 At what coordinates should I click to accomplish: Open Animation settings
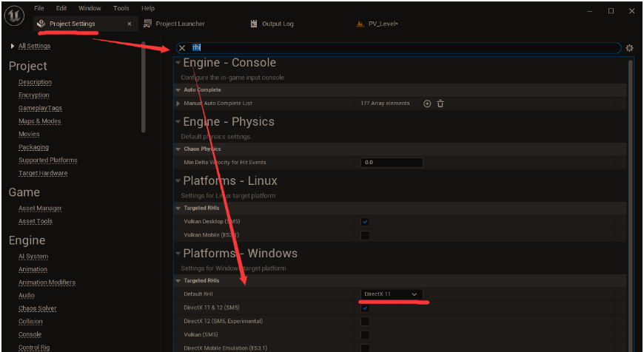[33, 269]
